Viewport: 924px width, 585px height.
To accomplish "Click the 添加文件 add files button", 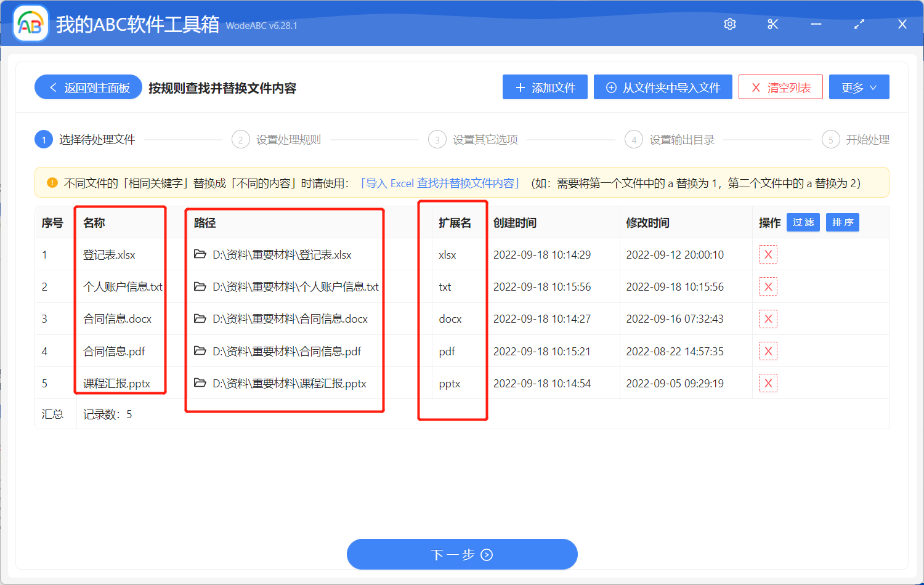I will click(545, 87).
